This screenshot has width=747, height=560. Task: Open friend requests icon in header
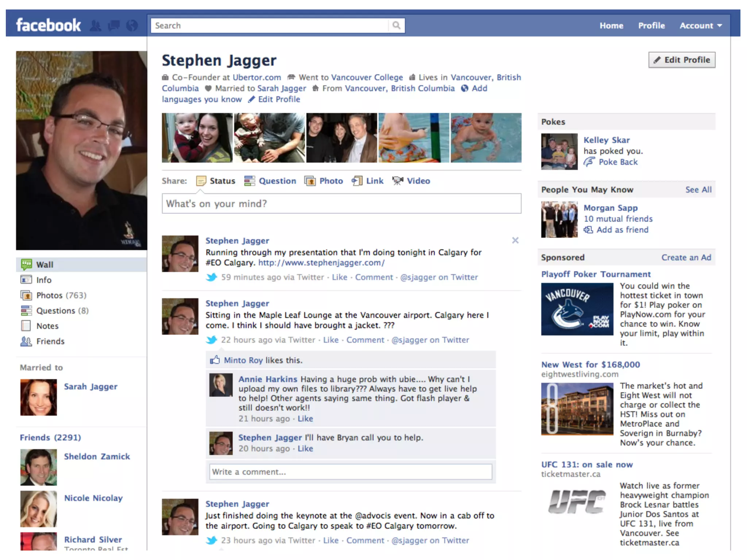tap(96, 26)
